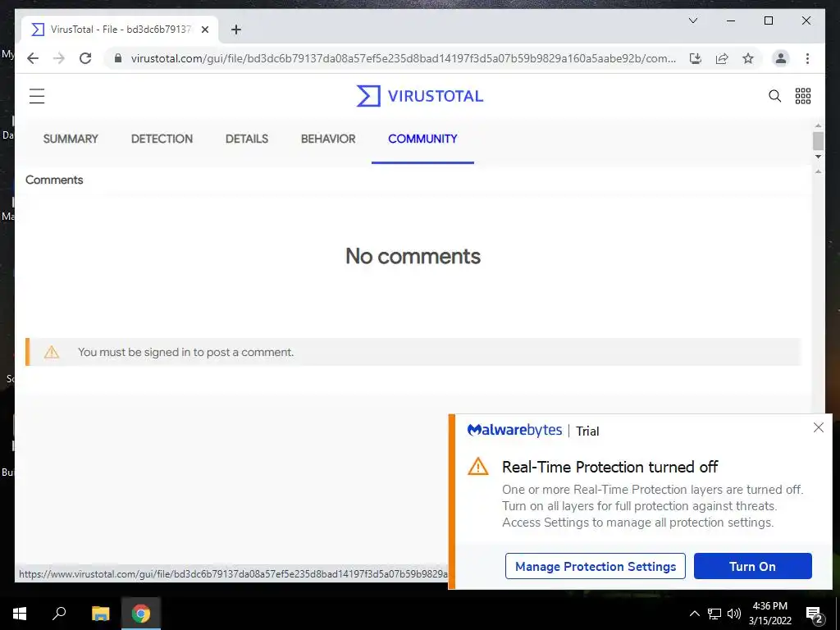This screenshot has height=630, width=840.
Task: Switch to the BEHAVIOR tab
Action: click(x=328, y=139)
